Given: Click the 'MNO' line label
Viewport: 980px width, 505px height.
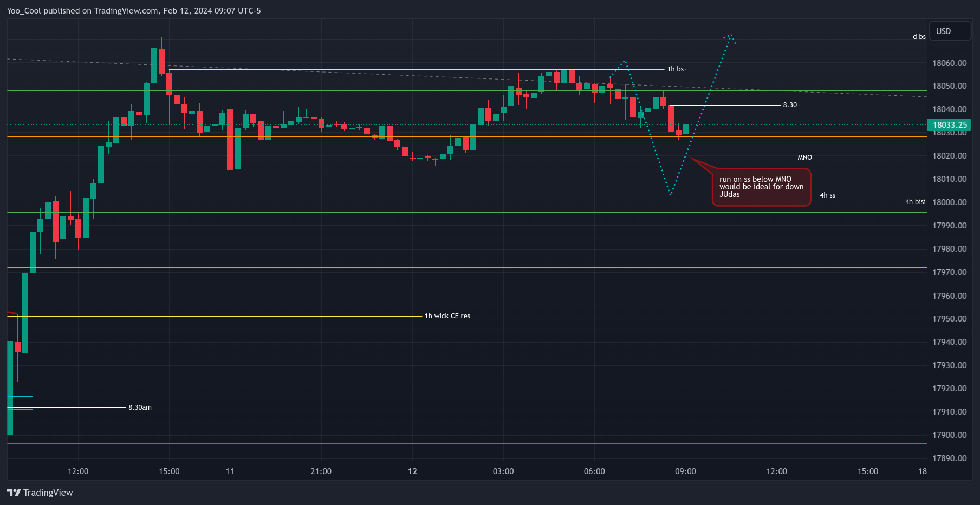Looking at the screenshot, I should tap(804, 158).
